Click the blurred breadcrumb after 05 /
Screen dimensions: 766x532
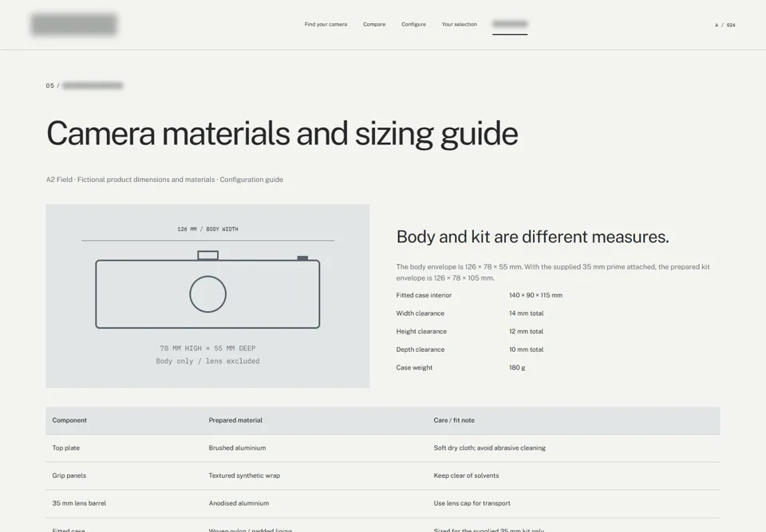click(x=93, y=85)
